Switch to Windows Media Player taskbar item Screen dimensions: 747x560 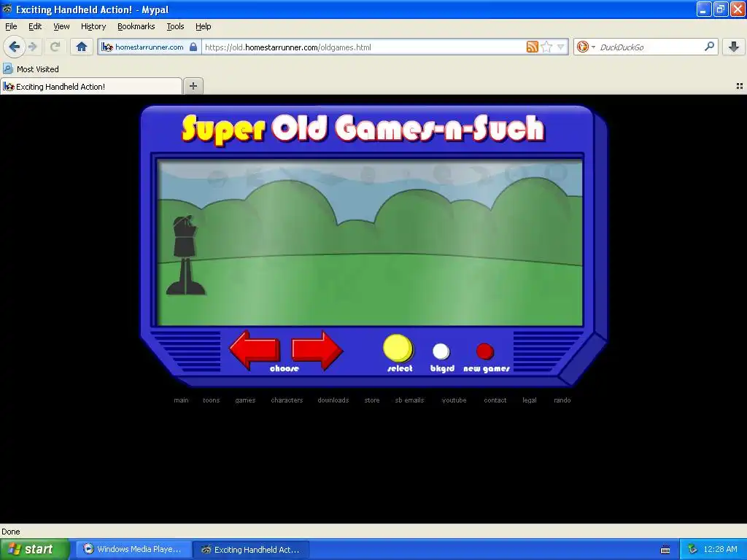pos(133,549)
